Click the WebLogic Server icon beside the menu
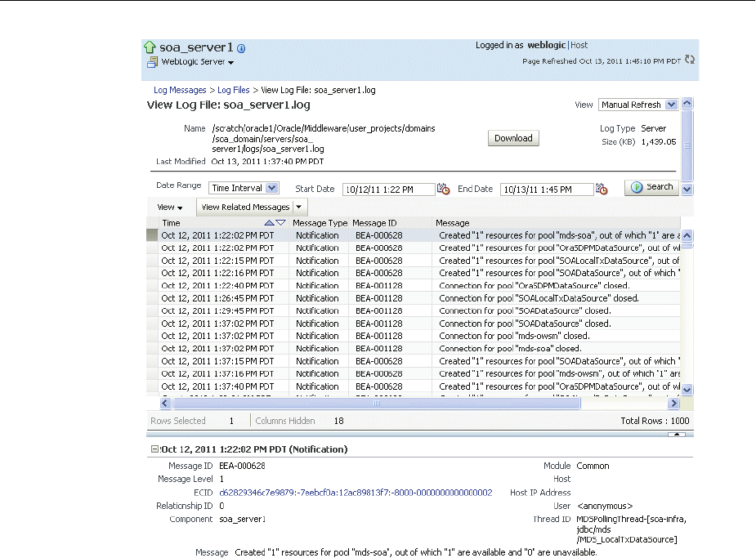 point(152,61)
